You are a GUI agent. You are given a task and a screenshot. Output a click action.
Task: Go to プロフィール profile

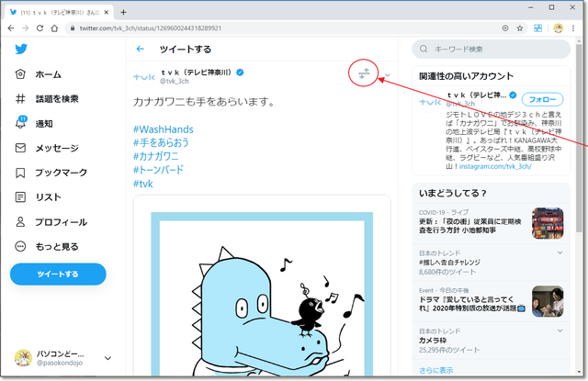[x=51, y=222]
